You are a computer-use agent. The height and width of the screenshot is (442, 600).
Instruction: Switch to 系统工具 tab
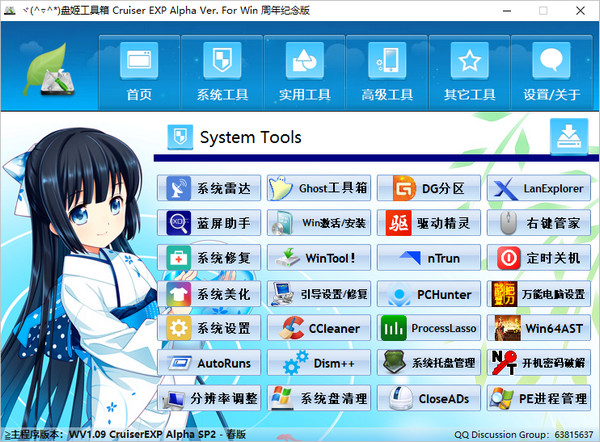(222, 73)
